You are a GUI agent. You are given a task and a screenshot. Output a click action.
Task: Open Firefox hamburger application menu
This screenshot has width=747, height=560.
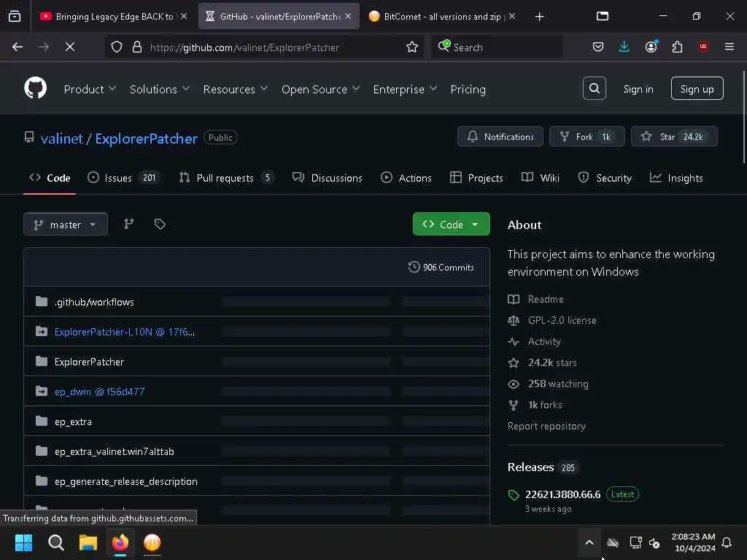click(x=729, y=47)
